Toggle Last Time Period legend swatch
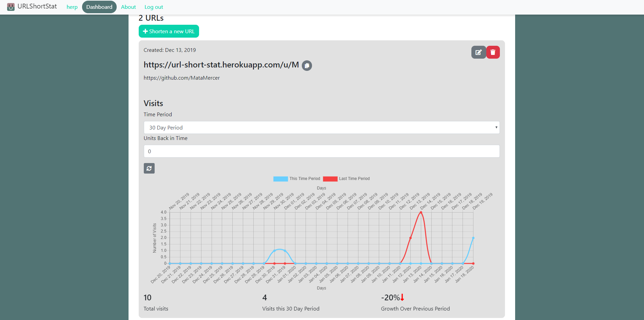Screen dimensions: 644x320 pos(330,179)
